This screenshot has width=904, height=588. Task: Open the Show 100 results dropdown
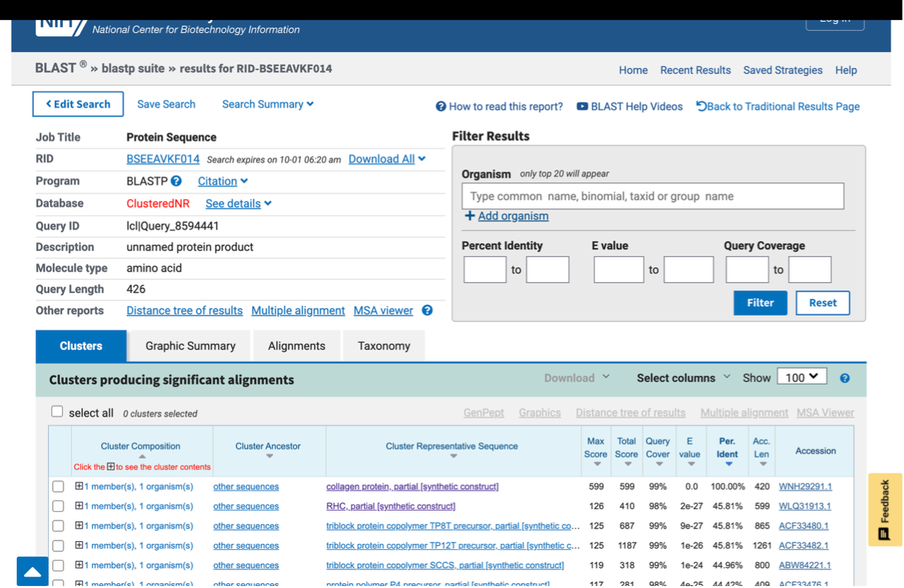(x=802, y=378)
